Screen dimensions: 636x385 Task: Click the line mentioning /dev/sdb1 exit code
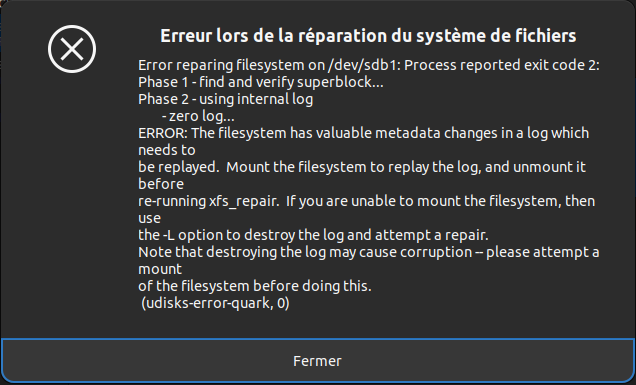(x=369, y=65)
